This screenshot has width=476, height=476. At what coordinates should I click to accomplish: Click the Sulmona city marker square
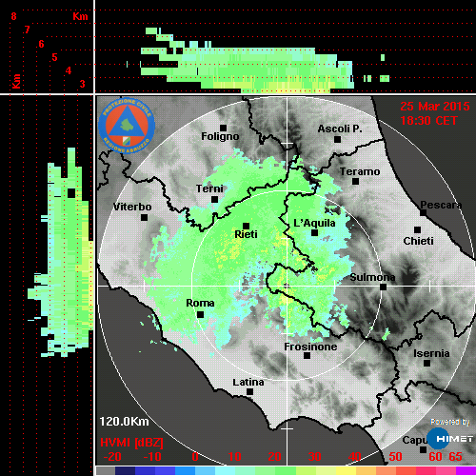(383, 288)
